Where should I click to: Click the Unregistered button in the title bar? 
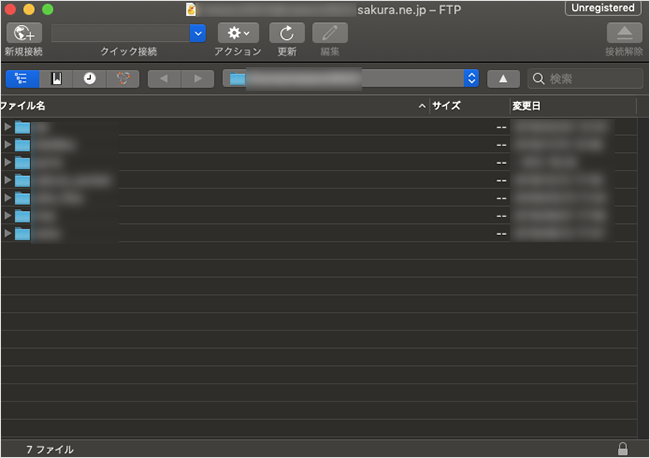click(x=603, y=8)
